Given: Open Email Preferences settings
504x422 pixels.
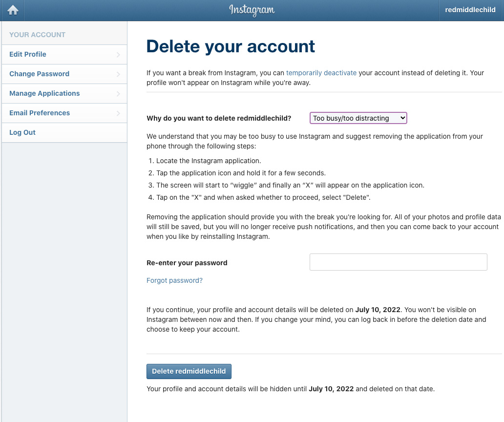Looking at the screenshot, I should tap(40, 113).
